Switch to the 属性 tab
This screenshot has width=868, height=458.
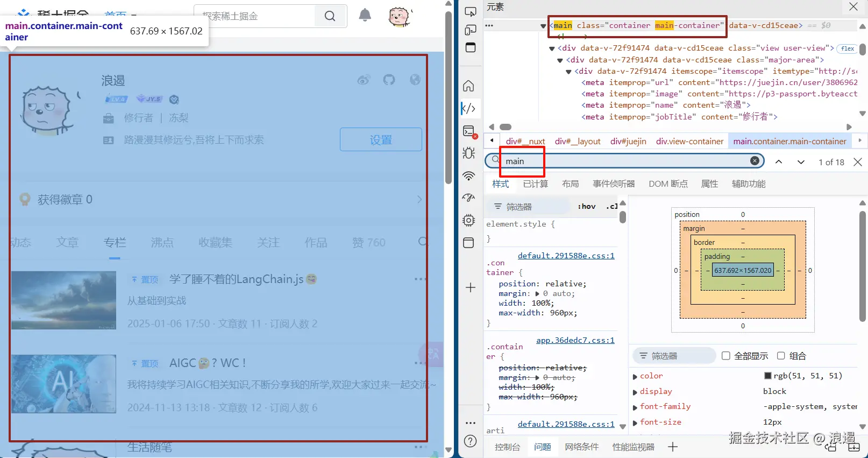[x=710, y=184]
